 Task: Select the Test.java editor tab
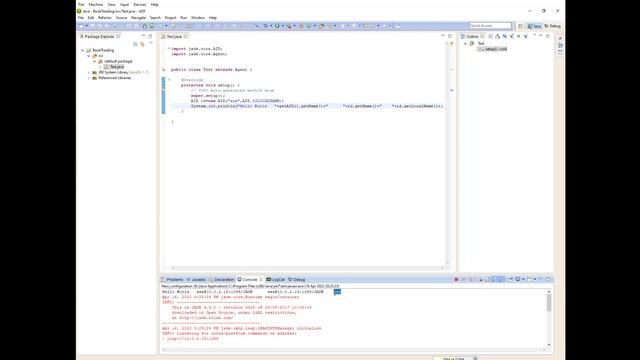coord(174,36)
